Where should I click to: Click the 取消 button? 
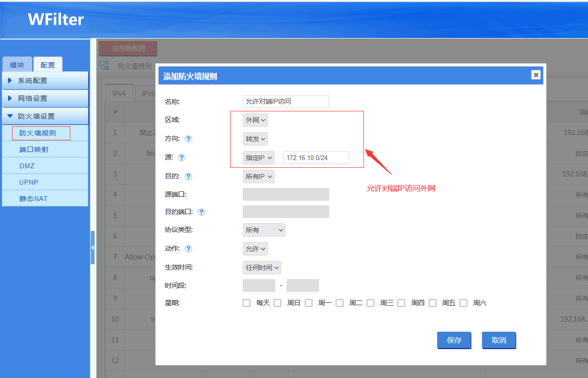tap(499, 340)
